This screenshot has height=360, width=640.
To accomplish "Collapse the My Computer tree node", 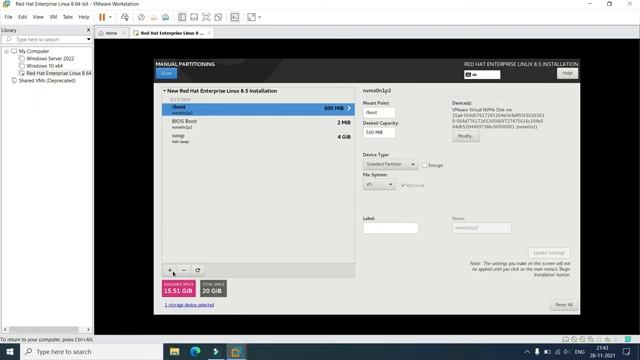I will point(7,51).
